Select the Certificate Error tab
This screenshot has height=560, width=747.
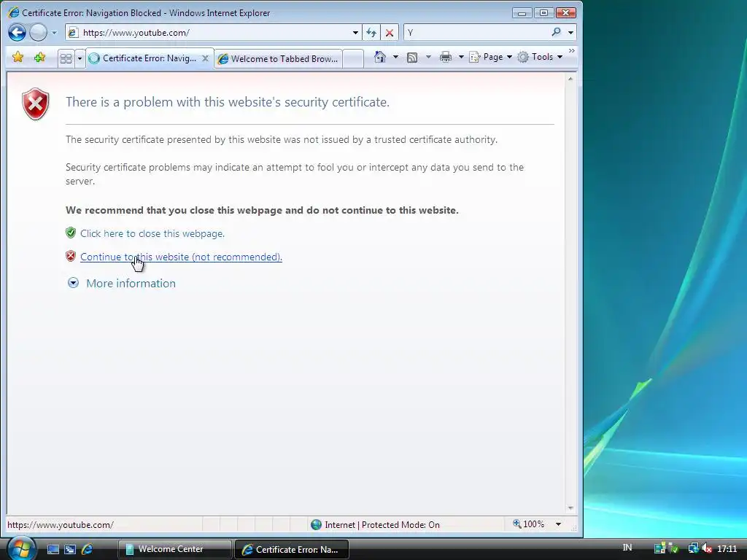pos(149,58)
